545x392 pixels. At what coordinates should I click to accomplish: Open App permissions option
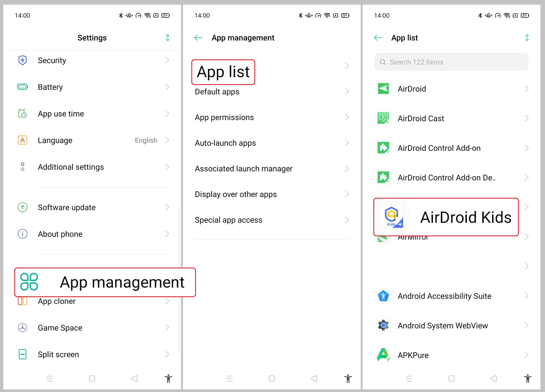click(224, 117)
